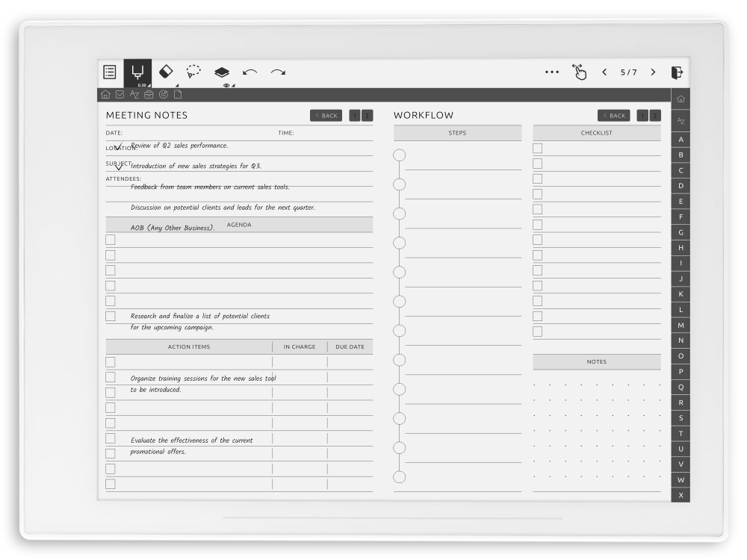Open the Layers tool

(221, 71)
